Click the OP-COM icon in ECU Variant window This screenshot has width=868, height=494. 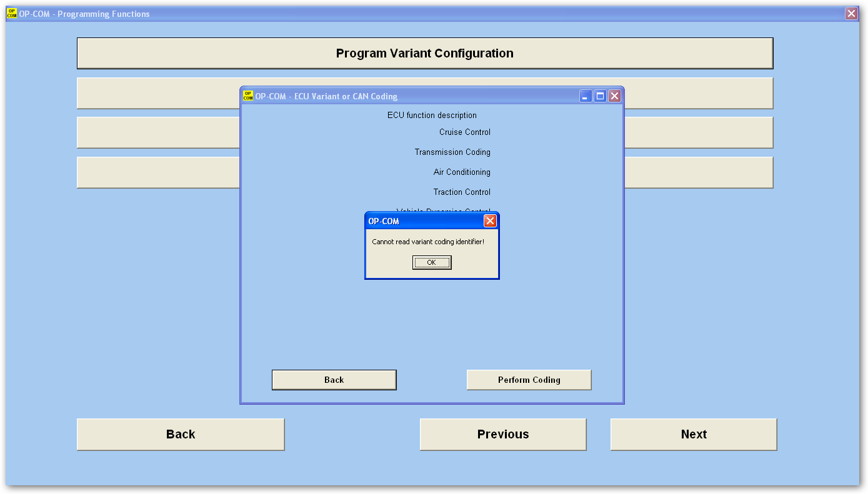248,96
